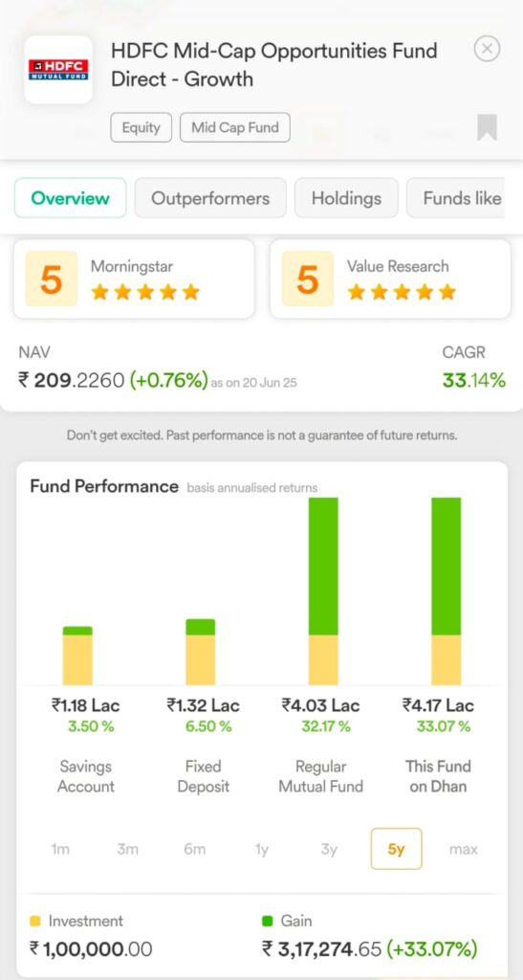Image resolution: width=523 pixels, height=980 pixels.
Task: Select the 3m performance period
Action: pyautogui.click(x=127, y=849)
